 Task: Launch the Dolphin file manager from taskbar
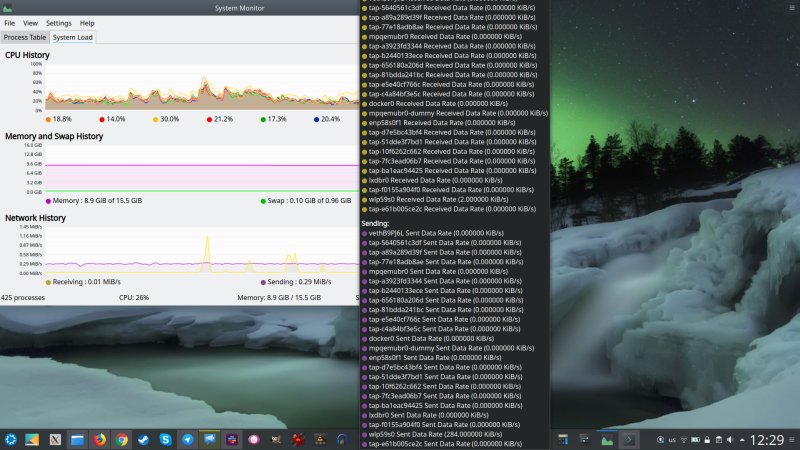tap(77, 439)
